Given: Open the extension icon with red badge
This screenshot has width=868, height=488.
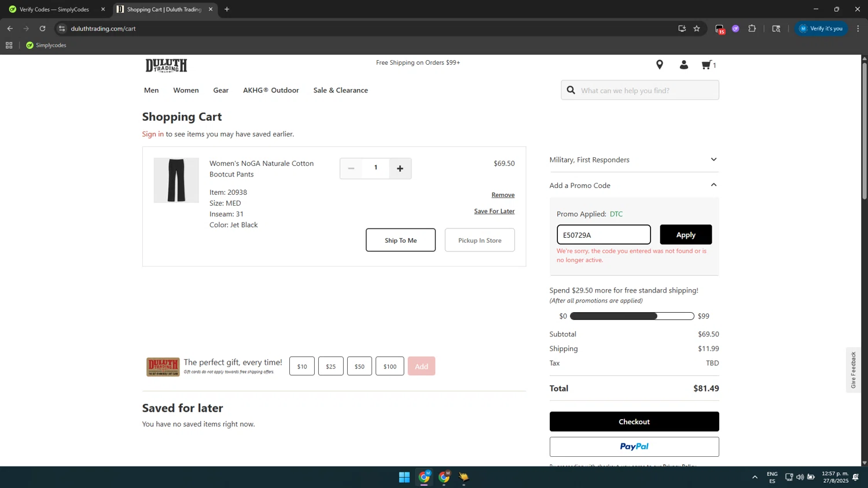Looking at the screenshot, I should tap(720, 29).
